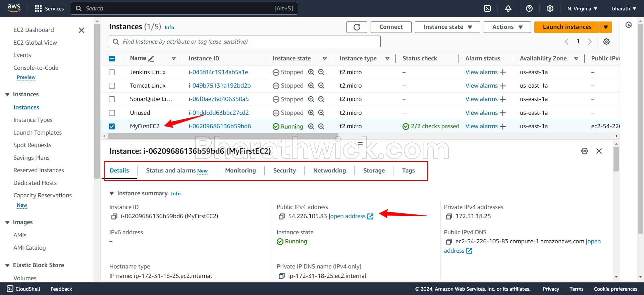The image size is (644, 295).
Task: Copy the Private IP DNS name
Action: click(x=281, y=276)
